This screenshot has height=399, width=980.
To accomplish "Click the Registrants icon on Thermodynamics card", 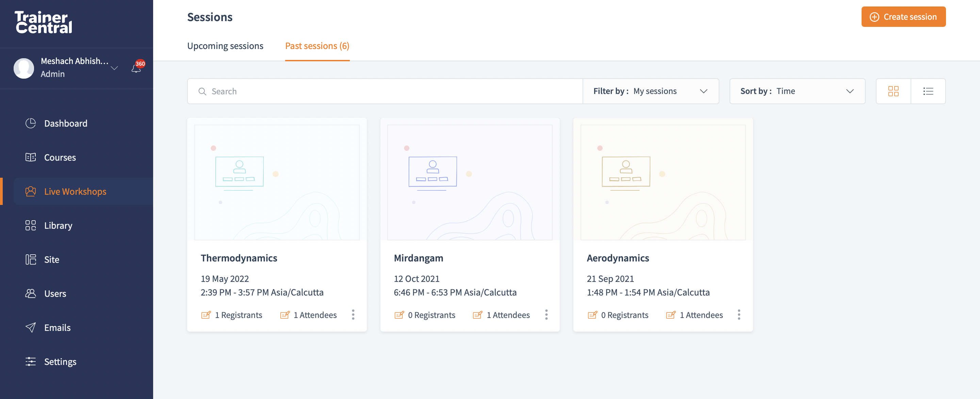I will (x=206, y=315).
